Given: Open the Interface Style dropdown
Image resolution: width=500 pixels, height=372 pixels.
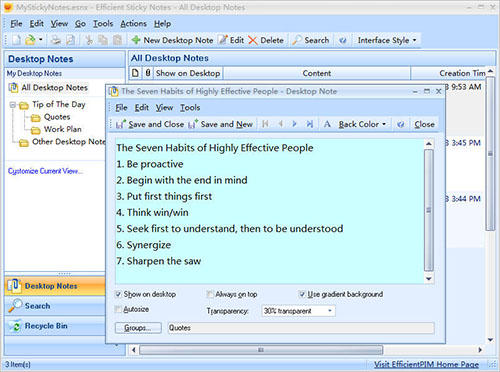Looking at the screenshot, I should 387,40.
